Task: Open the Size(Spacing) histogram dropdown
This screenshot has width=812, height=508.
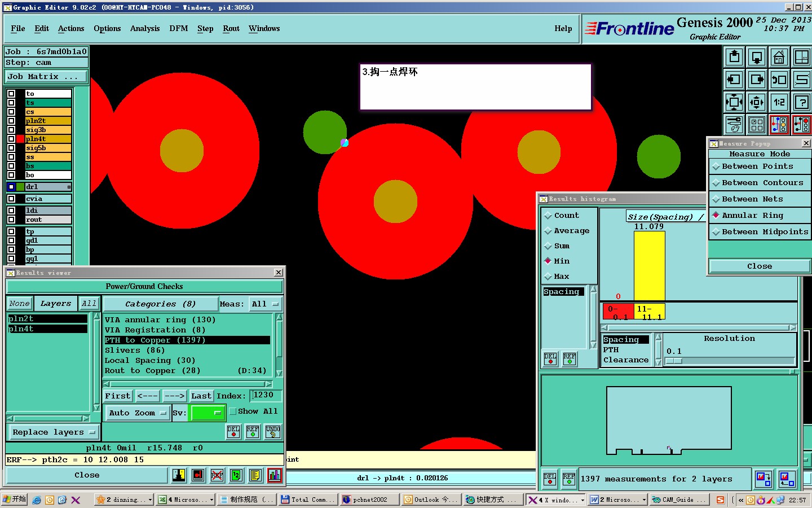Action: click(666, 217)
